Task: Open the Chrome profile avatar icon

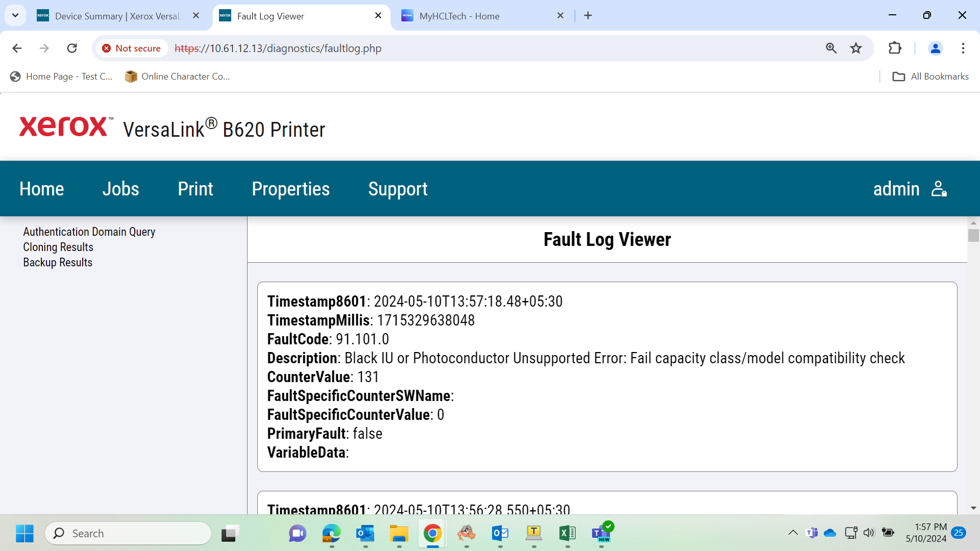Action: pos(936,48)
